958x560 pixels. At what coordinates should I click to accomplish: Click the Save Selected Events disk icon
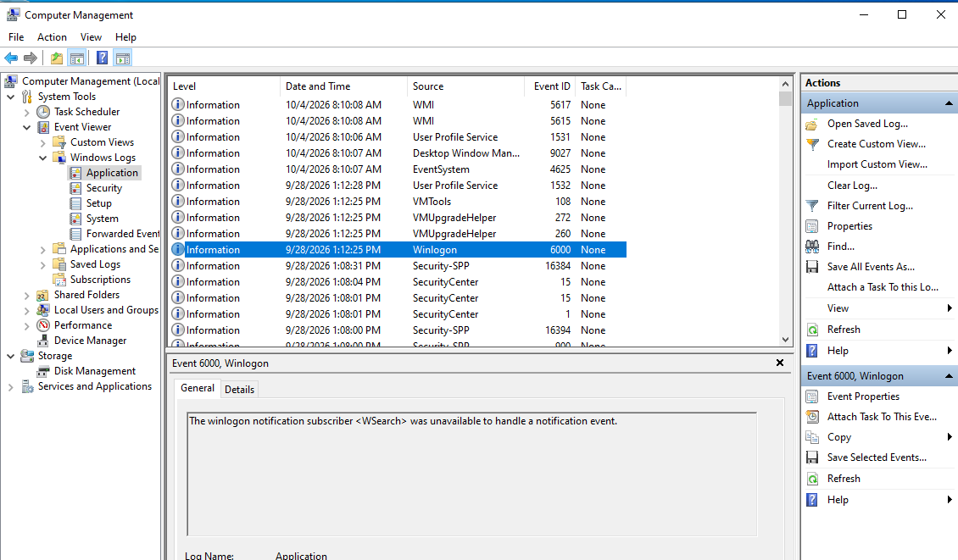coord(812,457)
